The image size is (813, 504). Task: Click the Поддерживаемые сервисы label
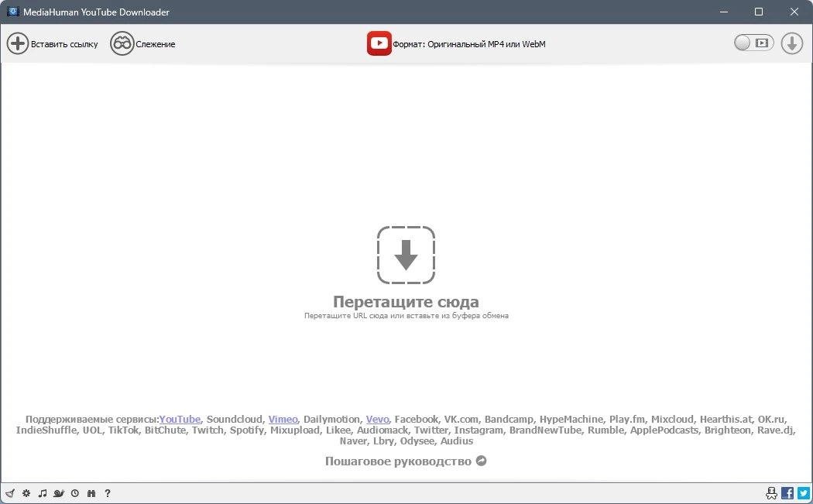click(x=92, y=419)
